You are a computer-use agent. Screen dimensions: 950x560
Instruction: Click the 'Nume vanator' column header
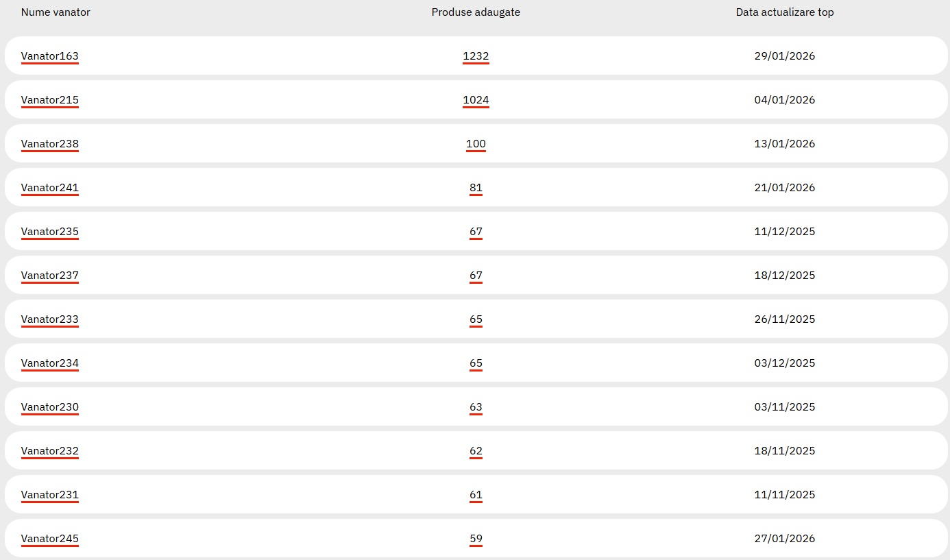click(56, 12)
